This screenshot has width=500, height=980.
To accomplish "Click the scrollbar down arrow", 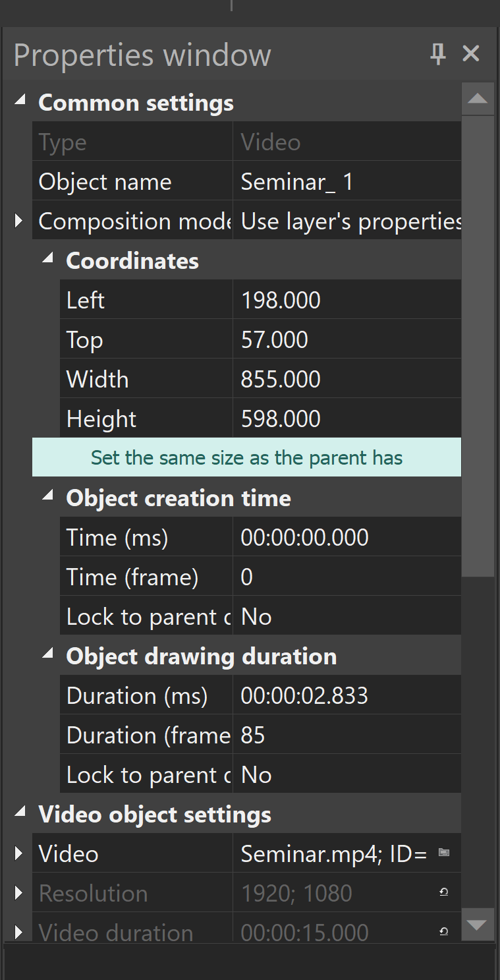I will pyautogui.click(x=478, y=925).
